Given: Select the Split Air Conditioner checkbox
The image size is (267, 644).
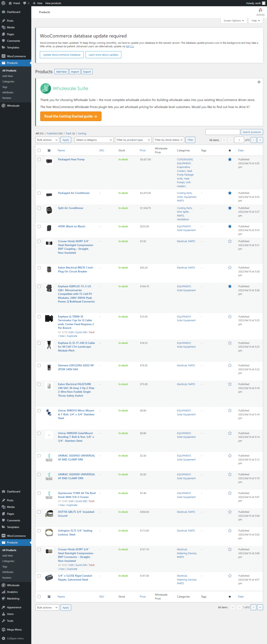Looking at the screenshot, I should coord(39,208).
